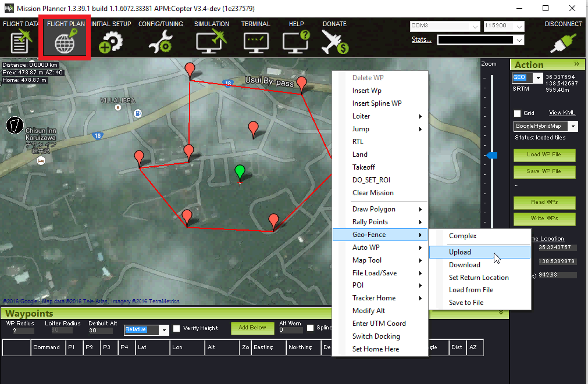Click the Initial Setup gear icon
This screenshot has width=588, height=384.
tap(111, 42)
